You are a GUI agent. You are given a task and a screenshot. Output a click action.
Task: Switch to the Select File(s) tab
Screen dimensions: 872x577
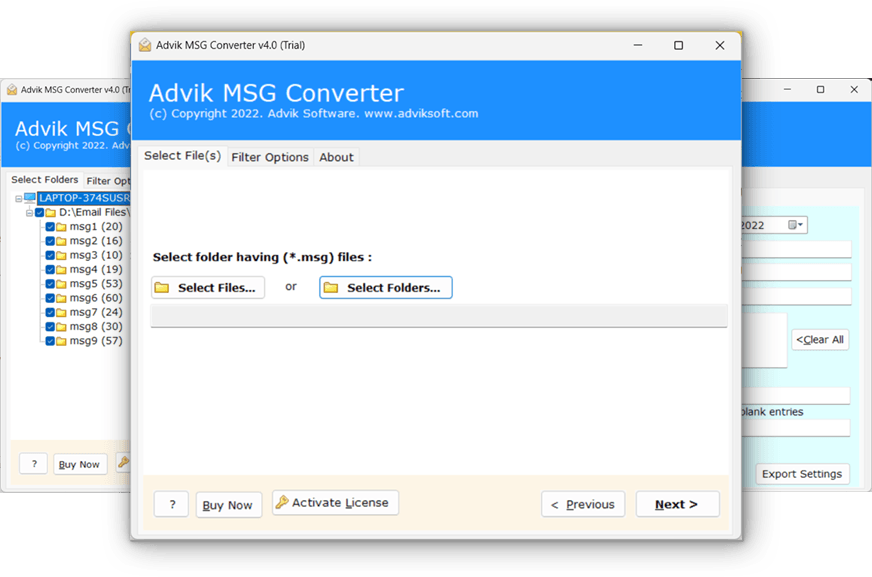(182, 156)
